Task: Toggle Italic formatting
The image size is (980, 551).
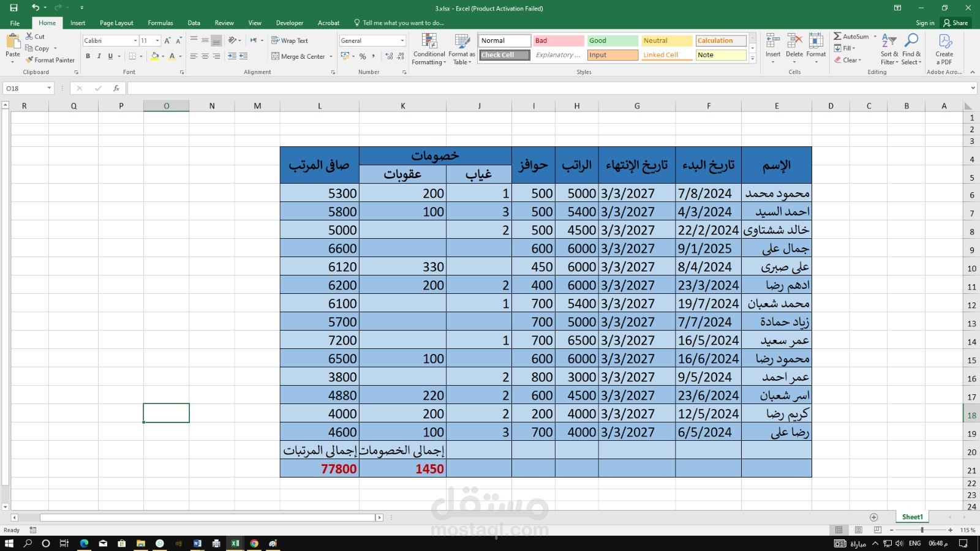Action: (99, 56)
